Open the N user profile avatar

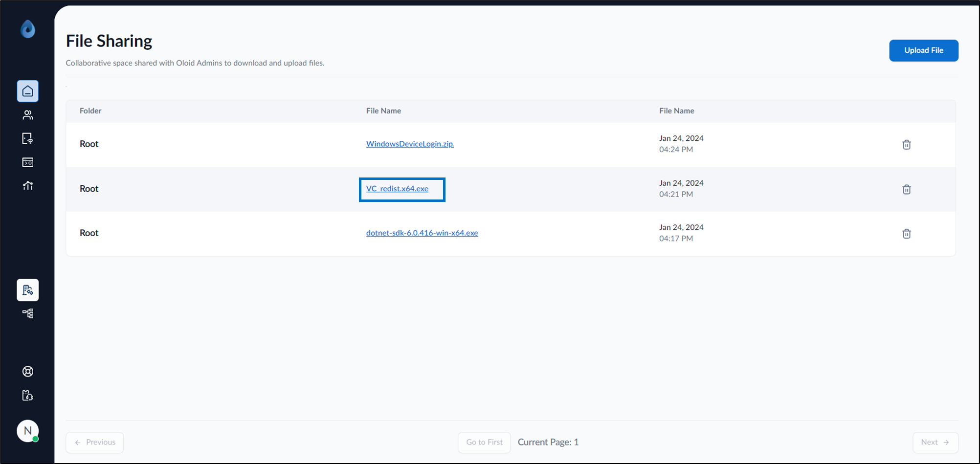tap(28, 431)
